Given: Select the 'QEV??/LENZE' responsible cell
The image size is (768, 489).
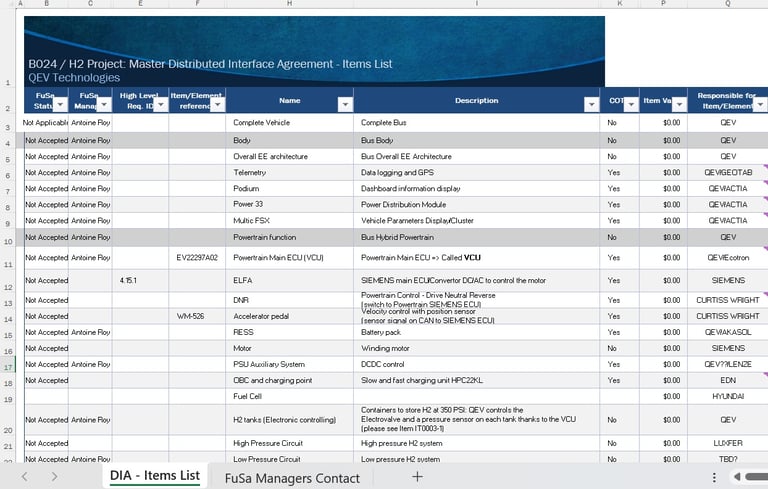Looking at the screenshot, I should click(728, 364).
